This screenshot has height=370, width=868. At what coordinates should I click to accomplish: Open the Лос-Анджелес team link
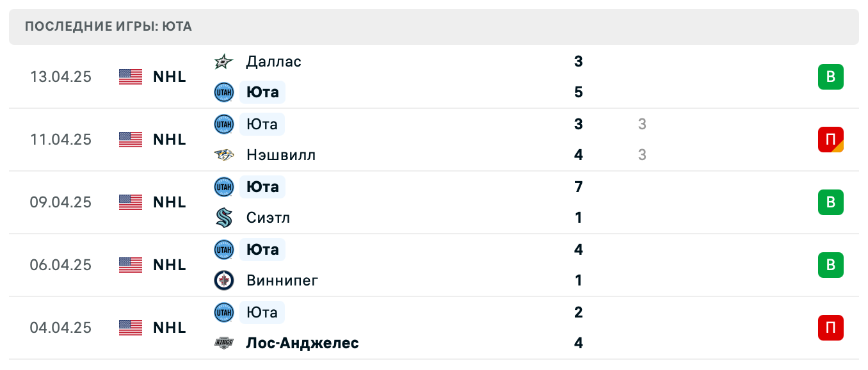302,343
